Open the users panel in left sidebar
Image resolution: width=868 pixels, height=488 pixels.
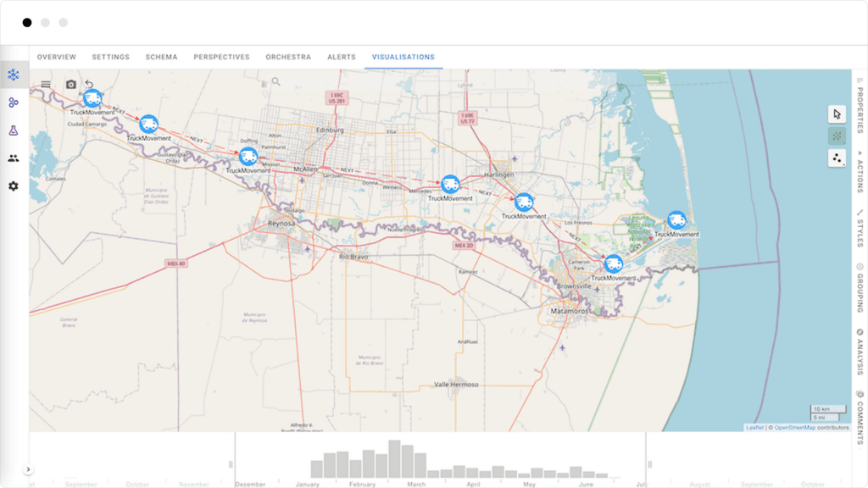coord(13,159)
